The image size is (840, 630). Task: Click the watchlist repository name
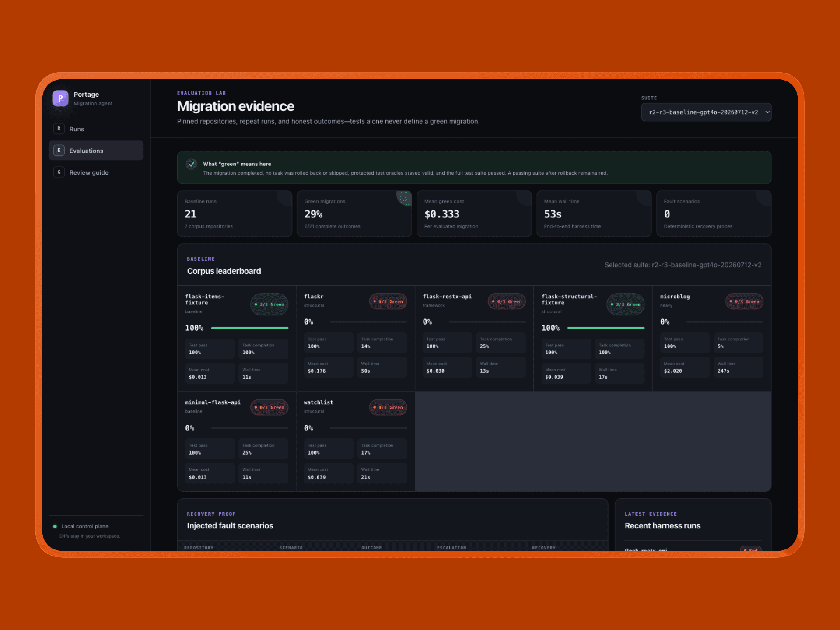318,402
